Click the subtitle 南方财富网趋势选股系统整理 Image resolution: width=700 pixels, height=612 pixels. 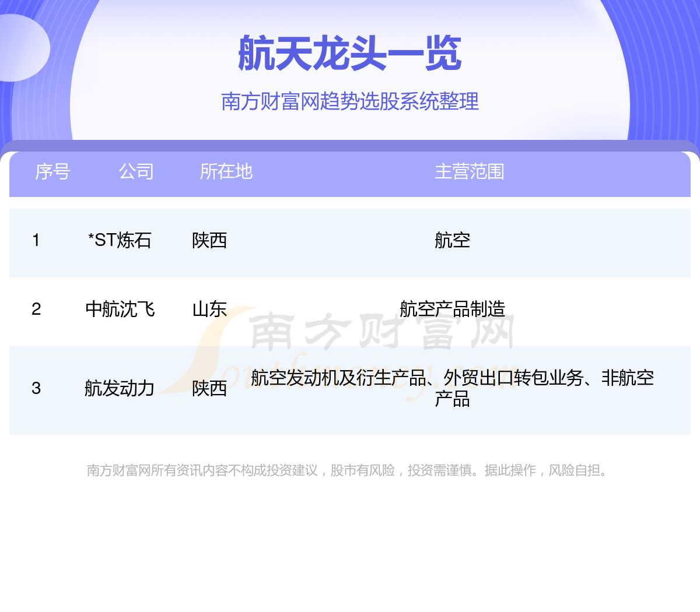coord(350,101)
